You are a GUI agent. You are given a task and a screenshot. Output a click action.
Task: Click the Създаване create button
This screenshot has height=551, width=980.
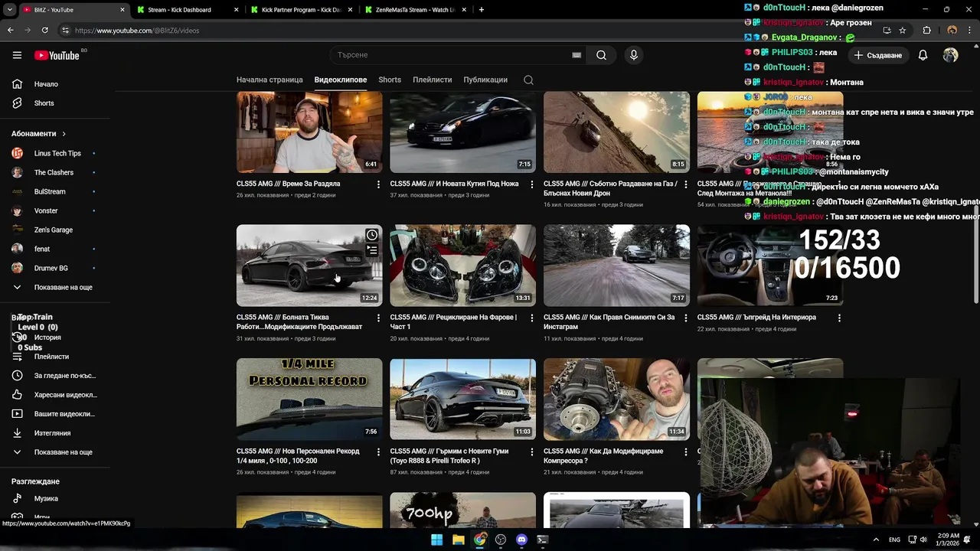tap(878, 55)
